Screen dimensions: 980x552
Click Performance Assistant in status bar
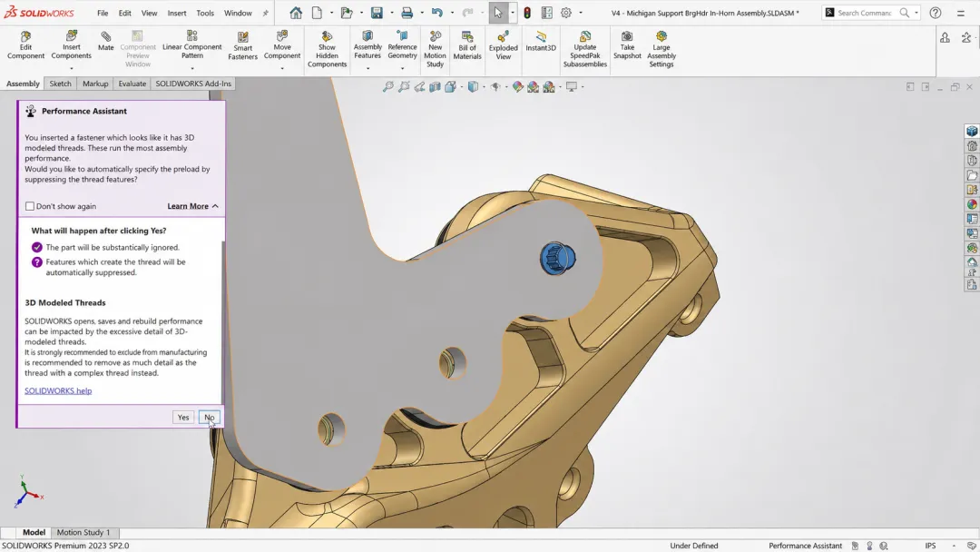click(x=805, y=545)
